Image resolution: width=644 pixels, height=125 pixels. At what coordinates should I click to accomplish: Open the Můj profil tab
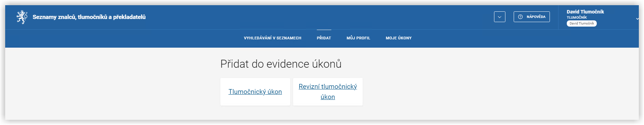358,38
